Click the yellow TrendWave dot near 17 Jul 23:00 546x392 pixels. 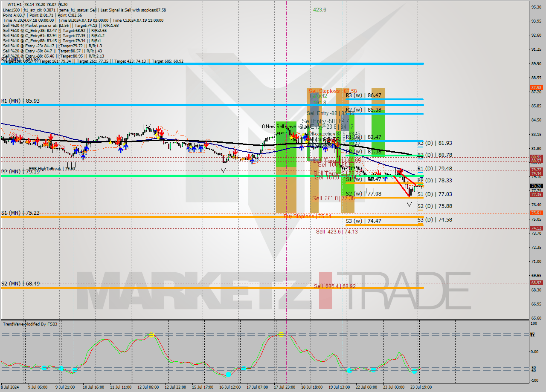[282, 335]
